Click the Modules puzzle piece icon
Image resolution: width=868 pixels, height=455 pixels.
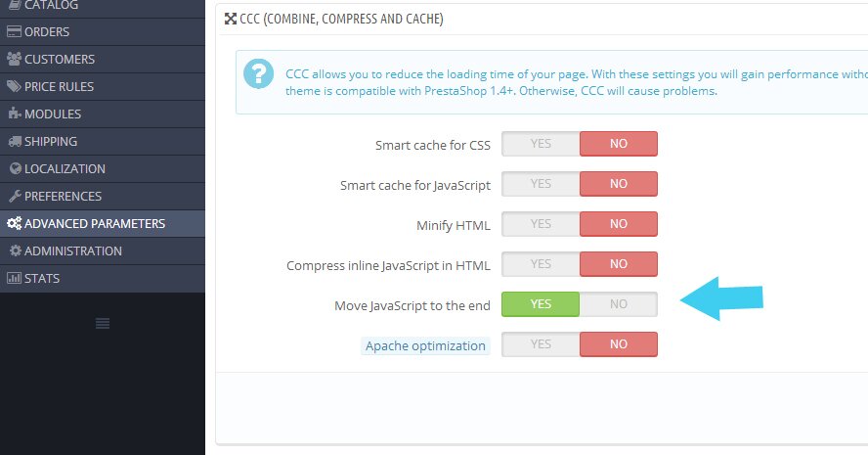coord(14,114)
